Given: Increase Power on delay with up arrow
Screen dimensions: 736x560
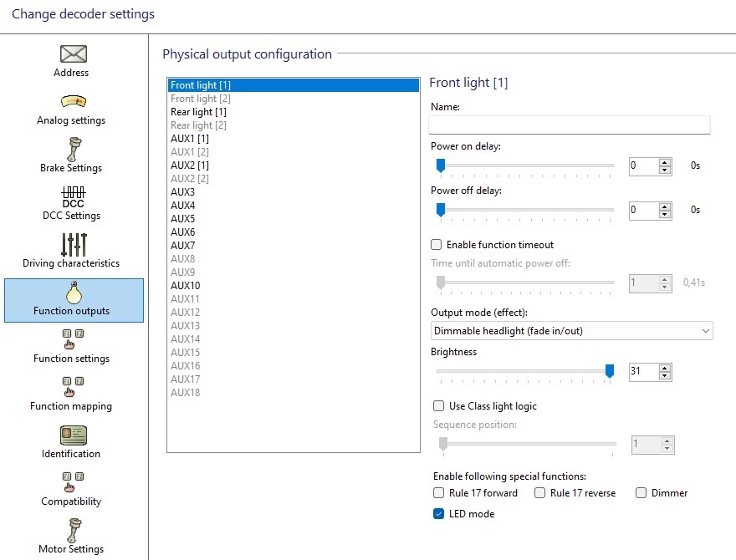Looking at the screenshot, I should (x=665, y=162).
